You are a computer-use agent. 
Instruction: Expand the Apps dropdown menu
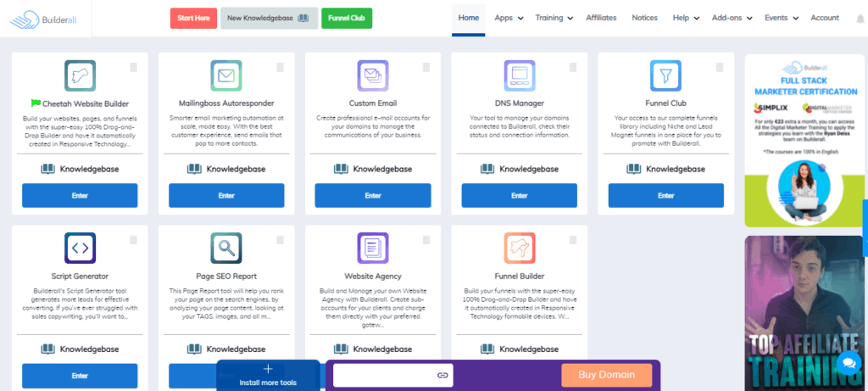point(509,18)
